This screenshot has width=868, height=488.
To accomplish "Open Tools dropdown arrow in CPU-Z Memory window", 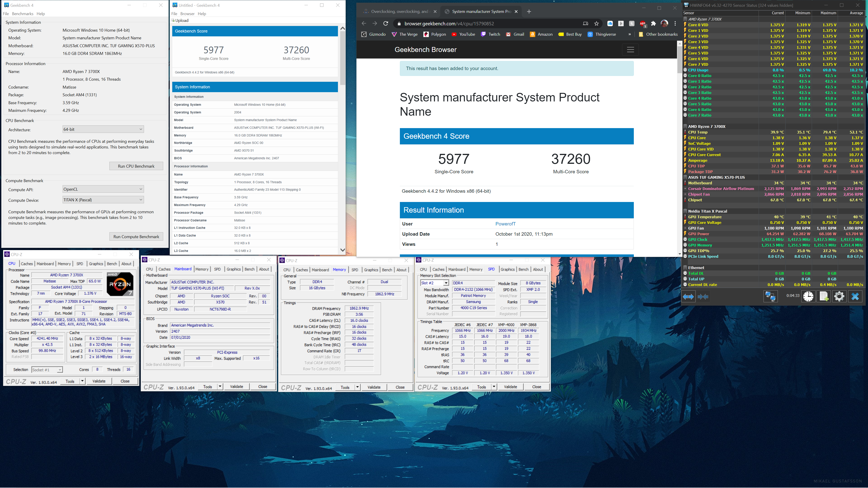I will coord(358,387).
